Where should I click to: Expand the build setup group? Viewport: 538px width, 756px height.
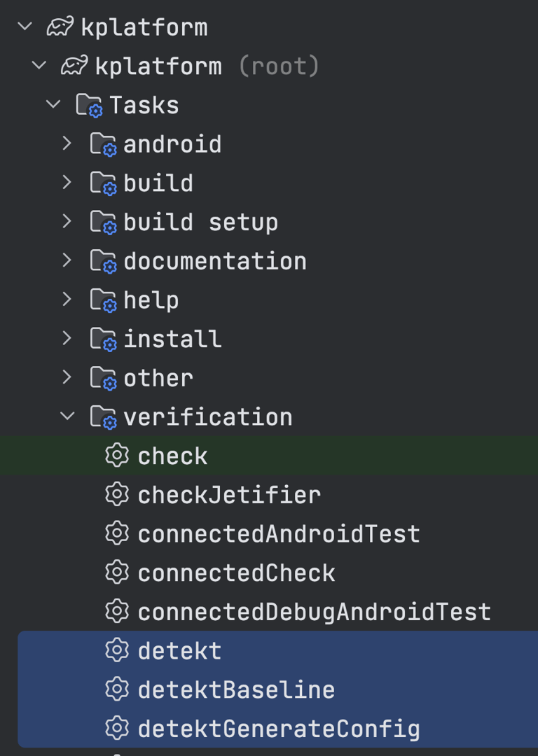click(67, 221)
